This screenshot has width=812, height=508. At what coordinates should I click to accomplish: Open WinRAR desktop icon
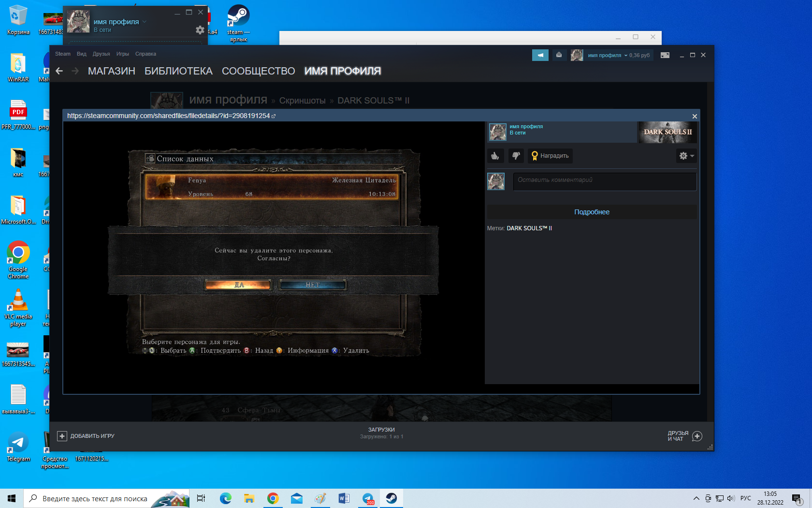18,68
